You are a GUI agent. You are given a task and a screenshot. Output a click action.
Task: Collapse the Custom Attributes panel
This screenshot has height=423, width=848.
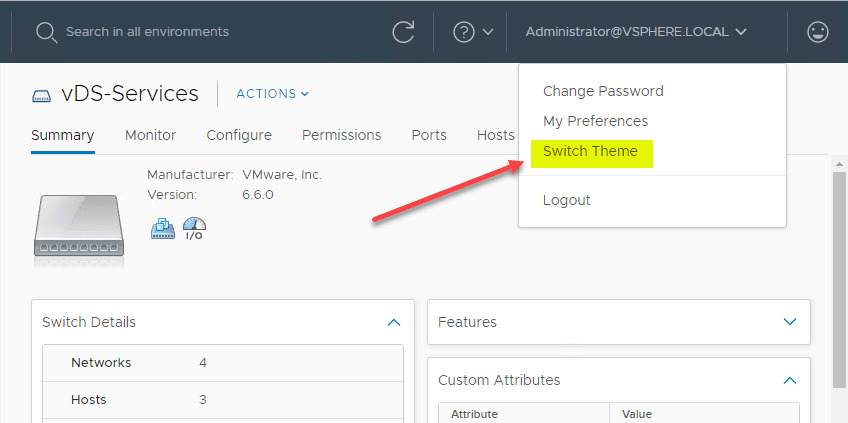click(x=790, y=380)
